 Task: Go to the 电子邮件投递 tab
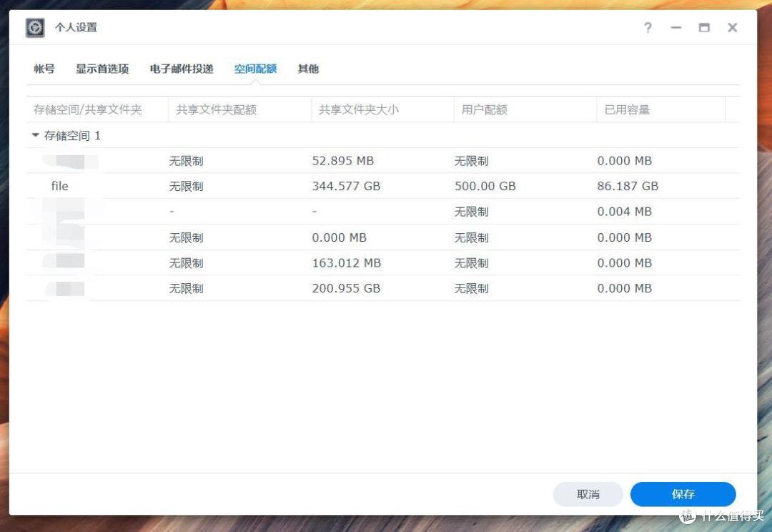181,69
